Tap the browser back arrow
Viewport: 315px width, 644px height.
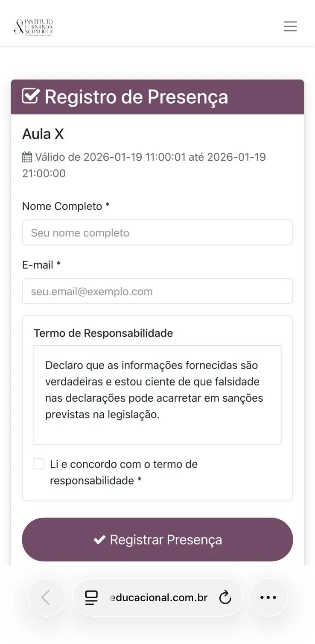coord(46,597)
